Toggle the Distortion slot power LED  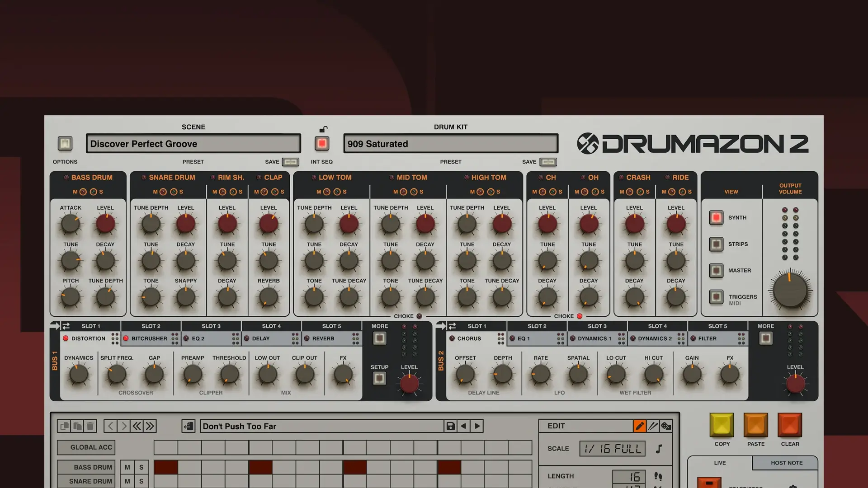[66, 338]
